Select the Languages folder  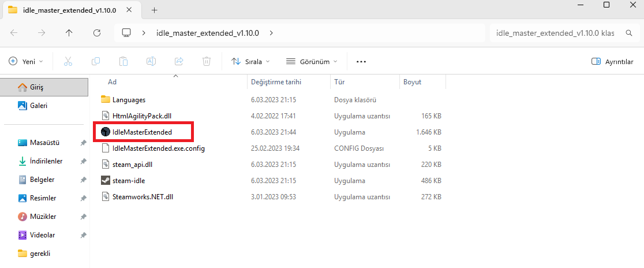pyautogui.click(x=129, y=99)
